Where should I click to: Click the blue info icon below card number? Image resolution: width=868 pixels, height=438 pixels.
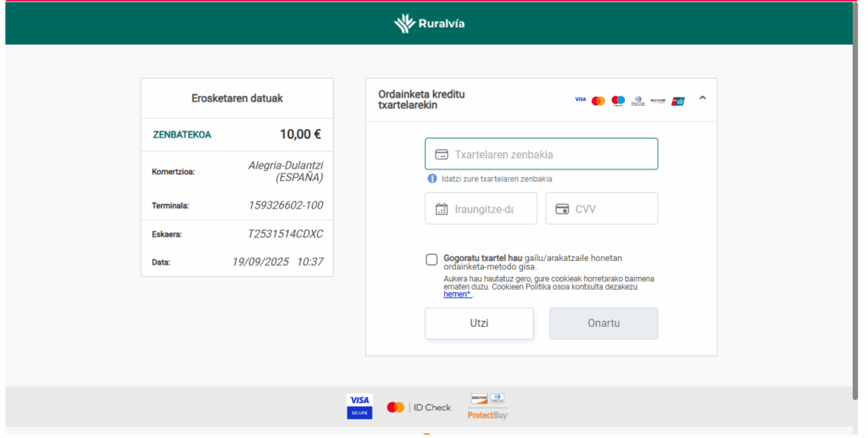[x=432, y=179]
